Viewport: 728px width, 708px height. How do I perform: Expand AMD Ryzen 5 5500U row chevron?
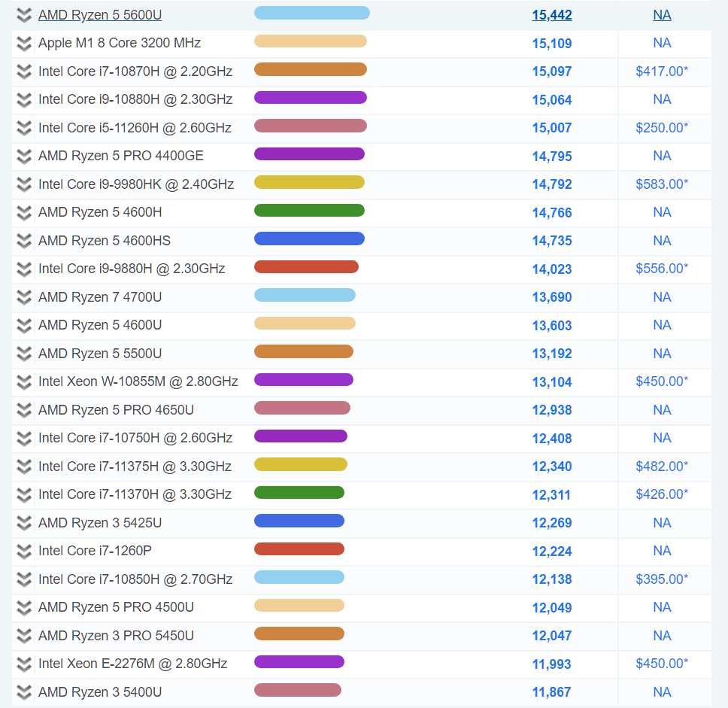(x=23, y=354)
